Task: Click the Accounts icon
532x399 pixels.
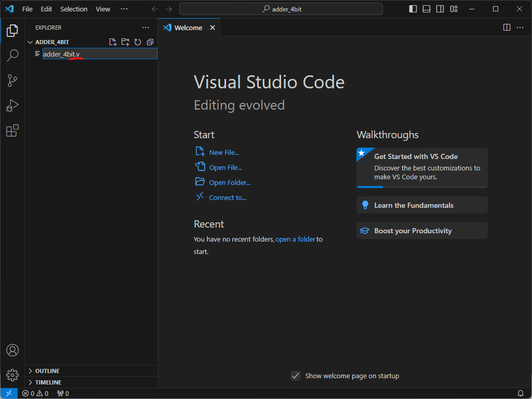Action: click(x=12, y=350)
